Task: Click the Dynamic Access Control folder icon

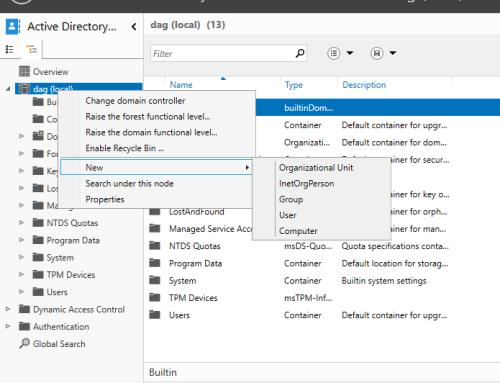Action: [x=24, y=309]
